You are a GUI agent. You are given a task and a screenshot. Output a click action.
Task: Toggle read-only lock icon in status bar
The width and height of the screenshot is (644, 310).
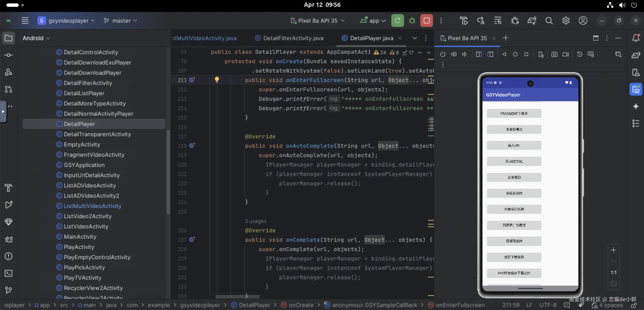pos(634,306)
